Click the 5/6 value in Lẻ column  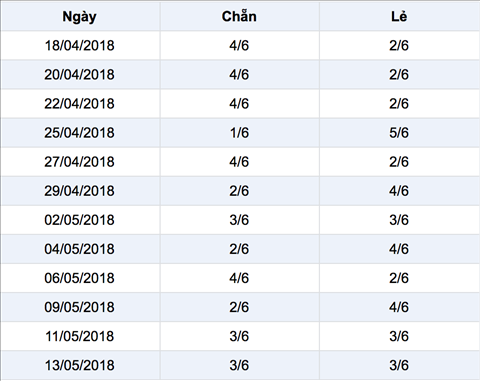(399, 133)
